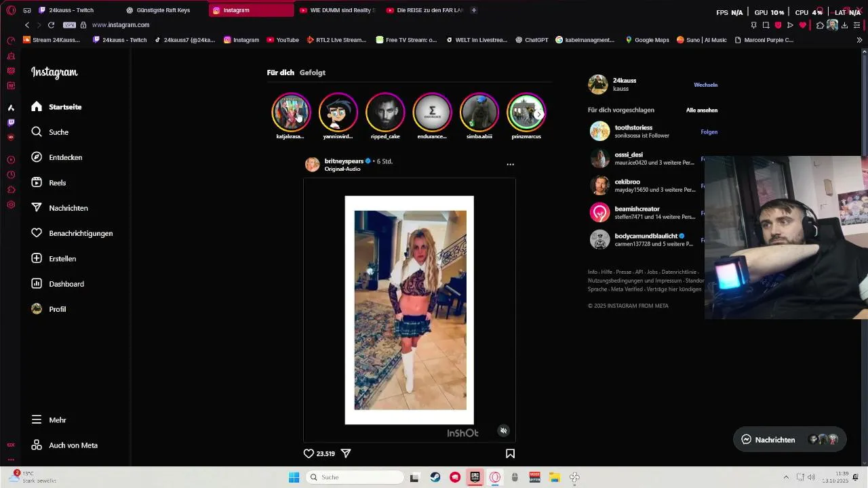Open katjakrasa story

click(291, 112)
